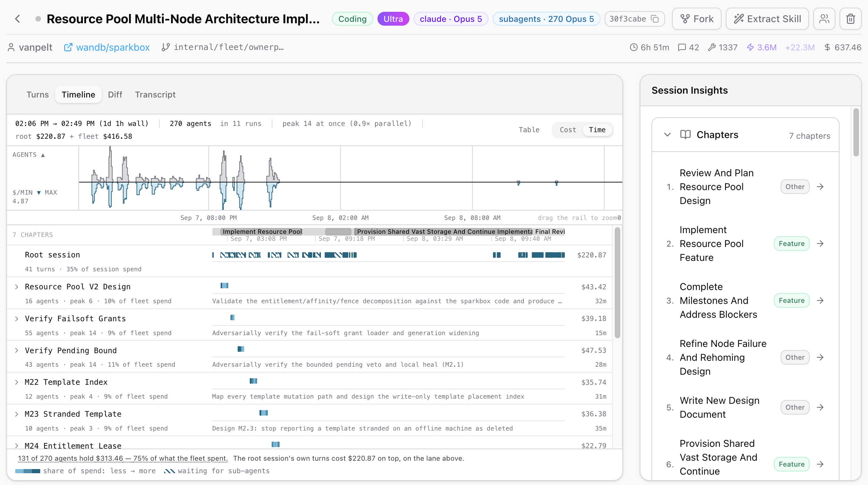The width and height of the screenshot is (868, 485).
Task: Click the Other tag on Write New Design Document
Action: point(795,407)
